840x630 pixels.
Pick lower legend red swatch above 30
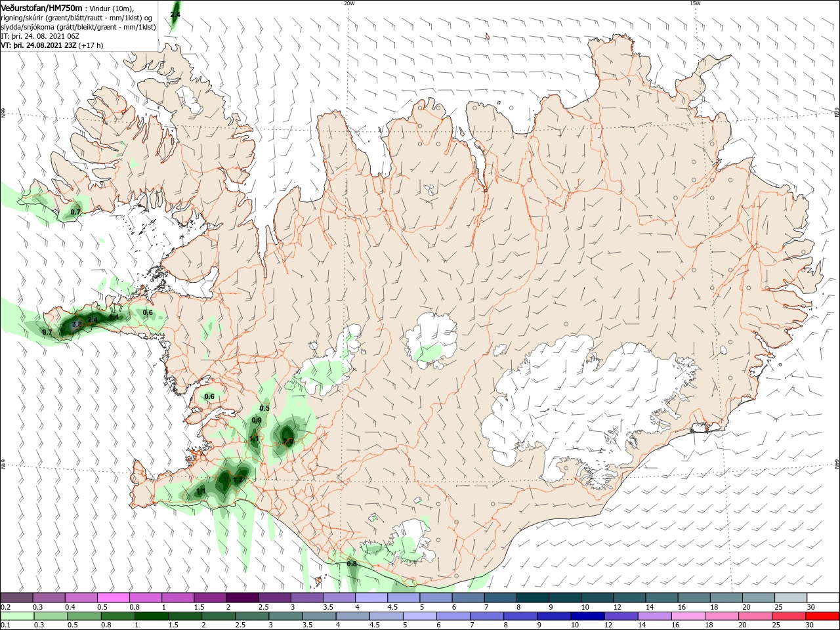click(822, 616)
